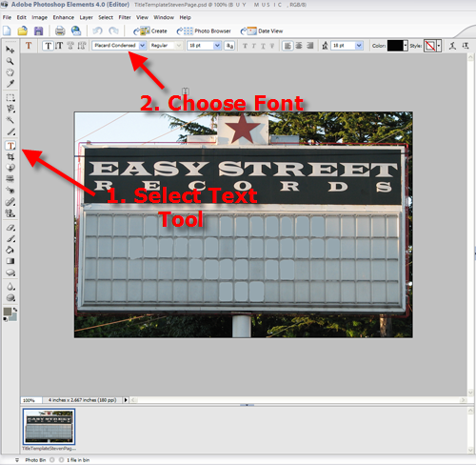Click the foreground color swatch

pyautogui.click(x=8, y=312)
